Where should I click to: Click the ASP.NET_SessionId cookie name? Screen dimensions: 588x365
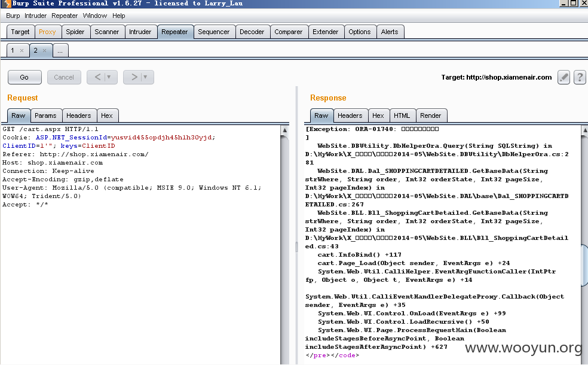pyautogui.click(x=71, y=138)
